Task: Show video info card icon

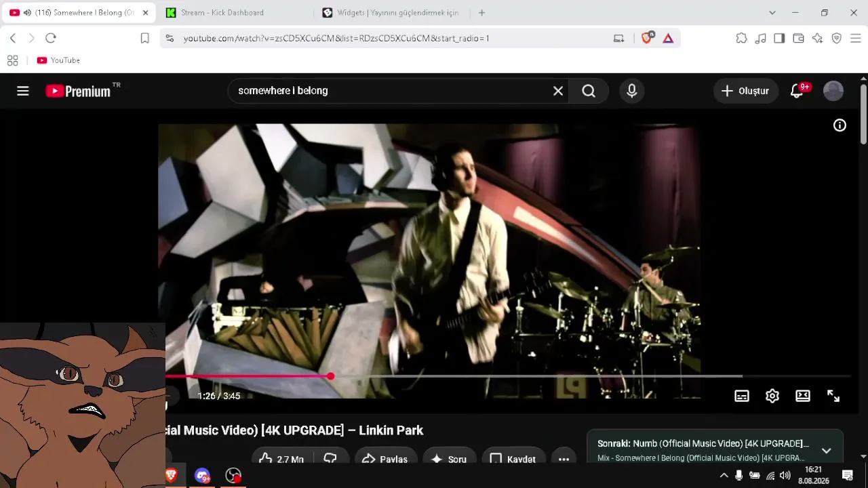Action: pos(840,125)
